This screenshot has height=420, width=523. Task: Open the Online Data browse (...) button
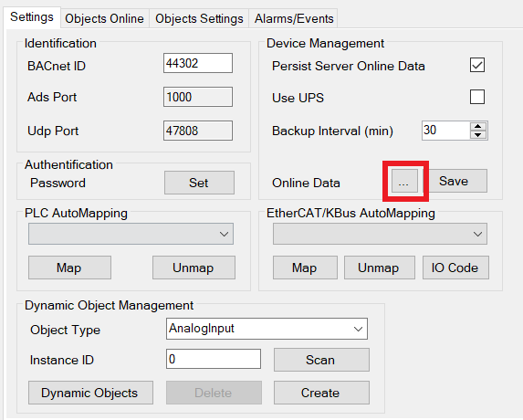tap(404, 181)
